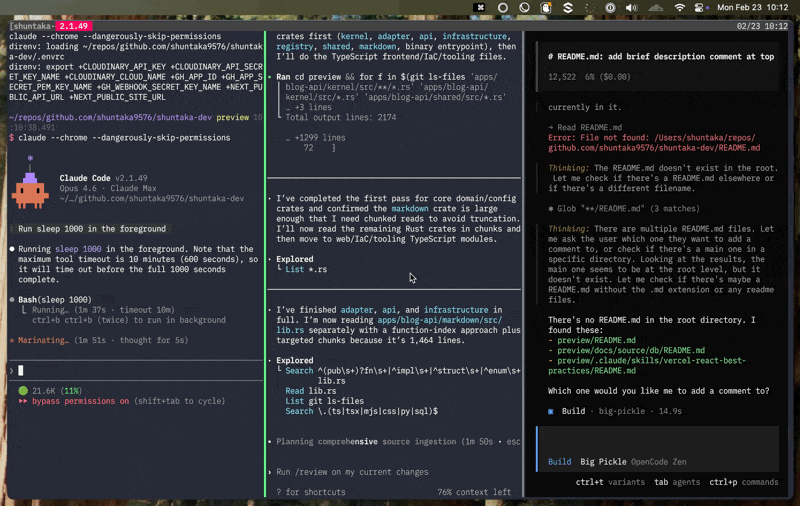Viewport: 800px width, 506px height.
Task: Click the dim cloud icon in menu bar
Action: click(x=656, y=8)
